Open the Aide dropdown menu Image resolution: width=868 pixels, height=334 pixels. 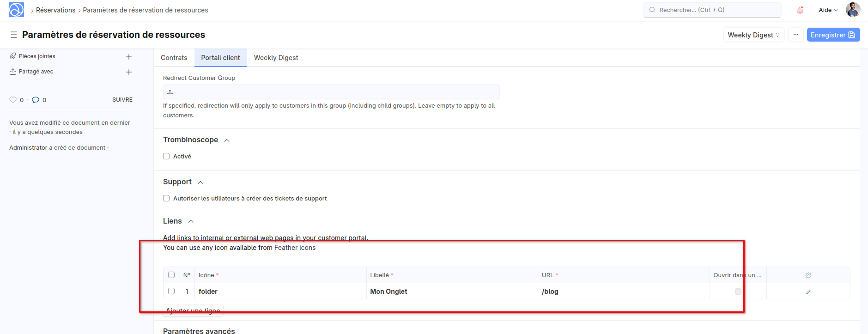pyautogui.click(x=828, y=10)
